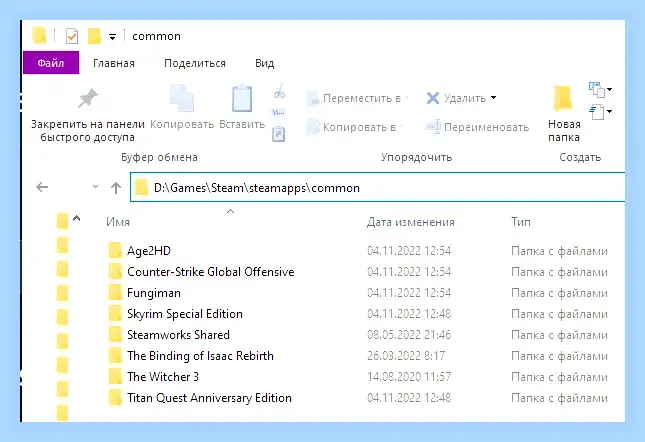Select the Fungiman folder
645x442 pixels.
(x=154, y=293)
